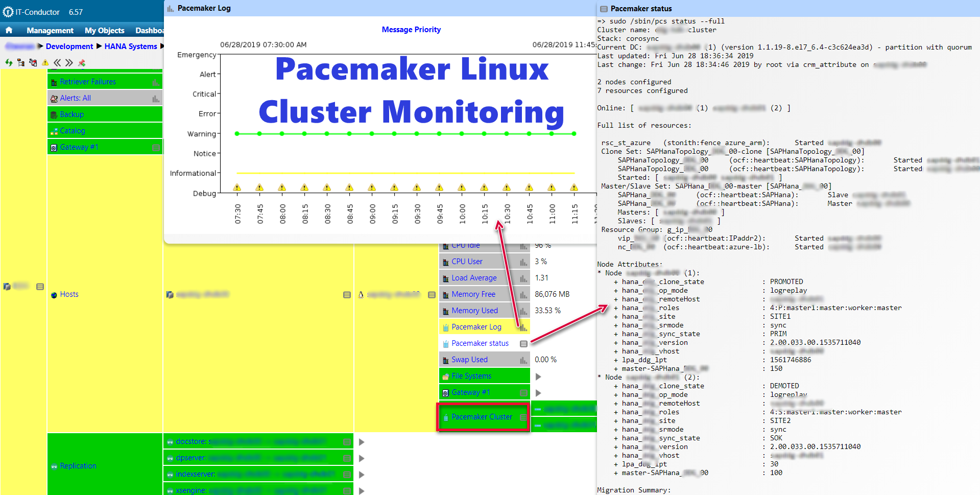Open Memory Free chart icon
Viewport: 980px width, 495px height.
(x=523, y=294)
